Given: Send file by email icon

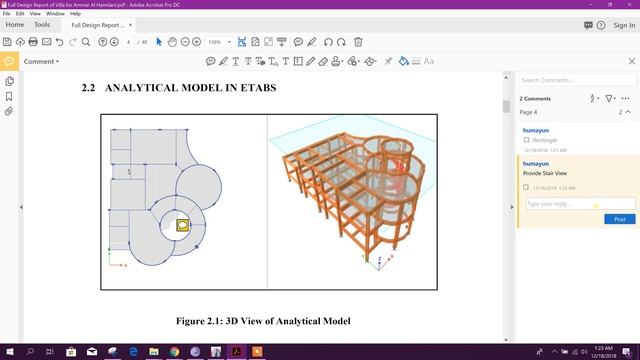Looking at the screenshot, I should point(47,42).
